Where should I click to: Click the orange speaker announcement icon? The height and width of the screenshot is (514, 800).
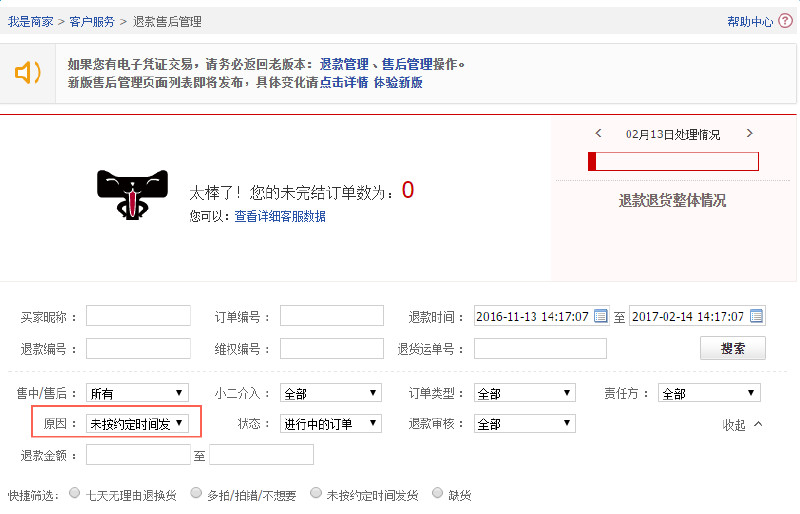tap(27, 73)
